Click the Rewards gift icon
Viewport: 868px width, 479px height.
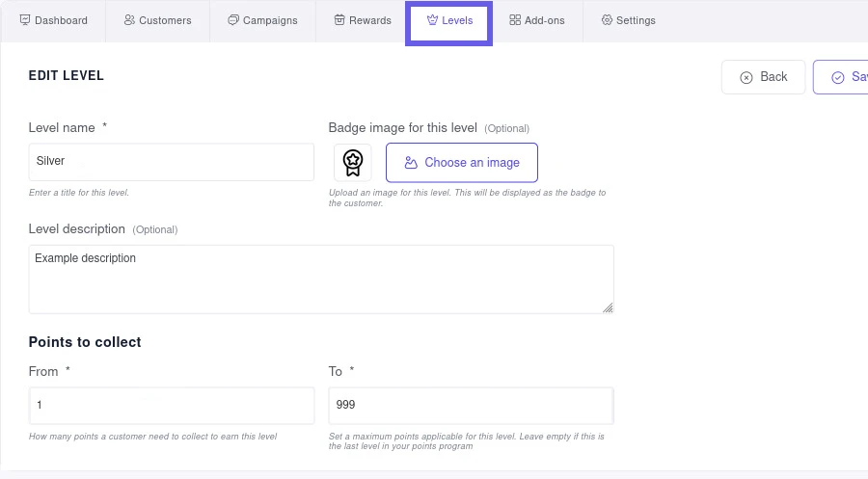pyautogui.click(x=339, y=20)
